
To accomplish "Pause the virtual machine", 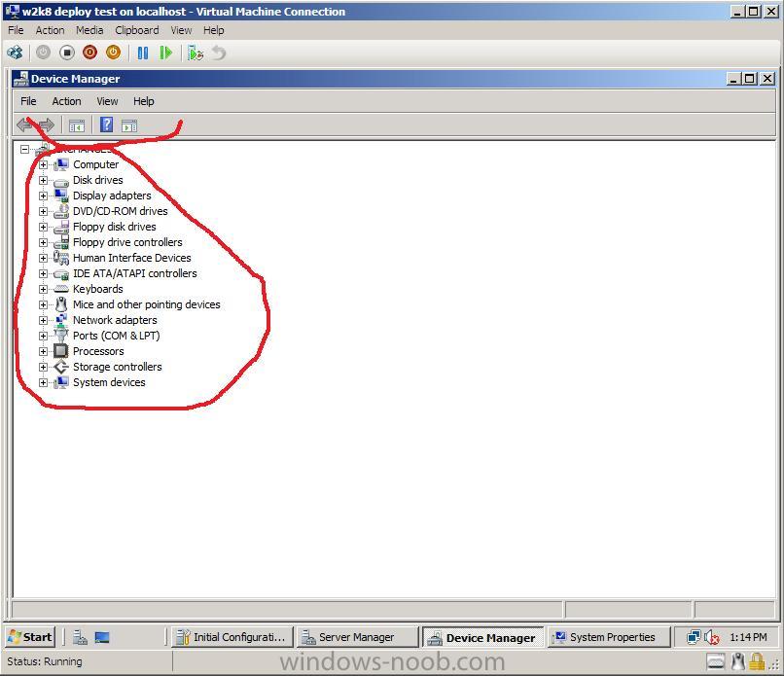I will pos(142,53).
